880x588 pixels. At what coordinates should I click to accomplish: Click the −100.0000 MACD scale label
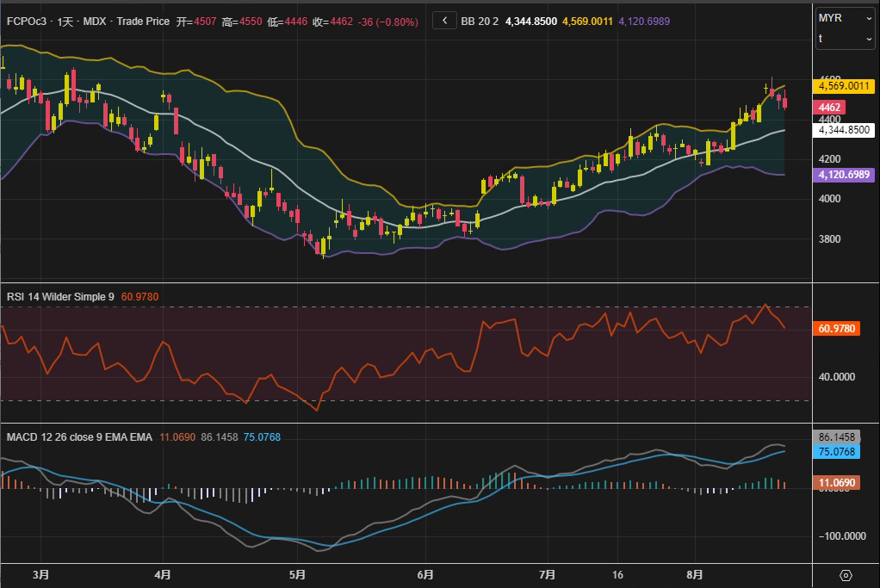point(842,535)
